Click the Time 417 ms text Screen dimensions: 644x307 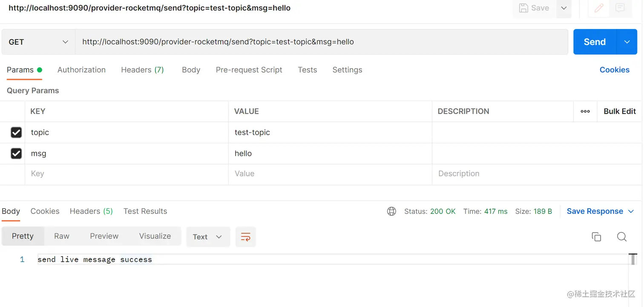pos(485,211)
